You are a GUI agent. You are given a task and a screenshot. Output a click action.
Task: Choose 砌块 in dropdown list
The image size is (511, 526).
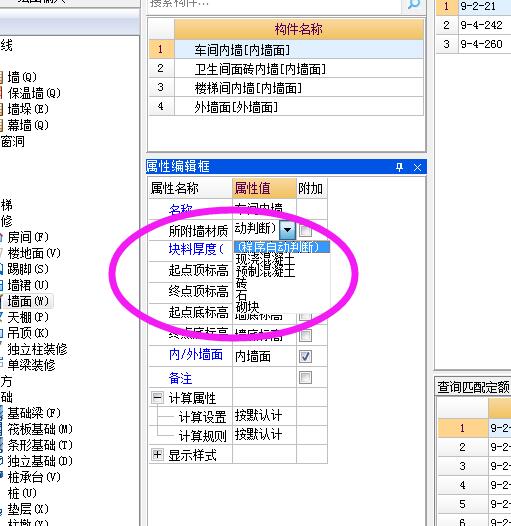pos(247,307)
